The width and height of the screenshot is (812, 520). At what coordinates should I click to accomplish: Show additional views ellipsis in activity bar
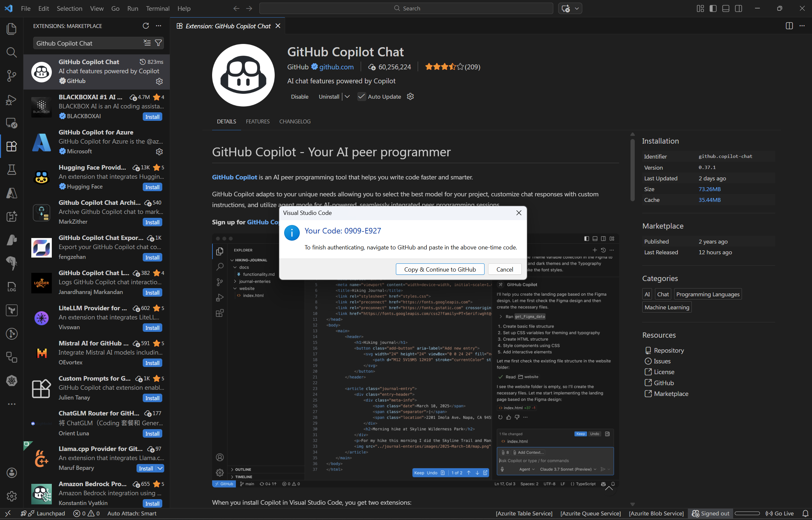pyautogui.click(x=11, y=404)
